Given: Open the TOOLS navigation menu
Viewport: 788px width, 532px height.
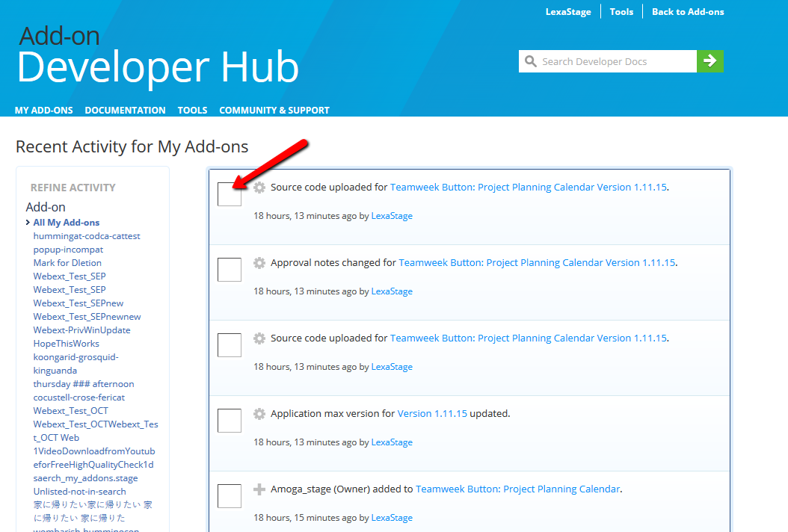Looking at the screenshot, I should 192,110.
